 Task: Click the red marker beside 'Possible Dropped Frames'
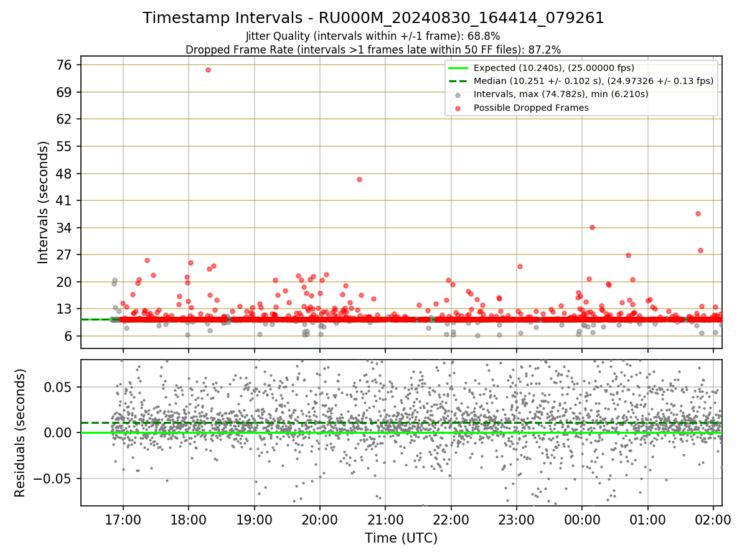point(458,108)
